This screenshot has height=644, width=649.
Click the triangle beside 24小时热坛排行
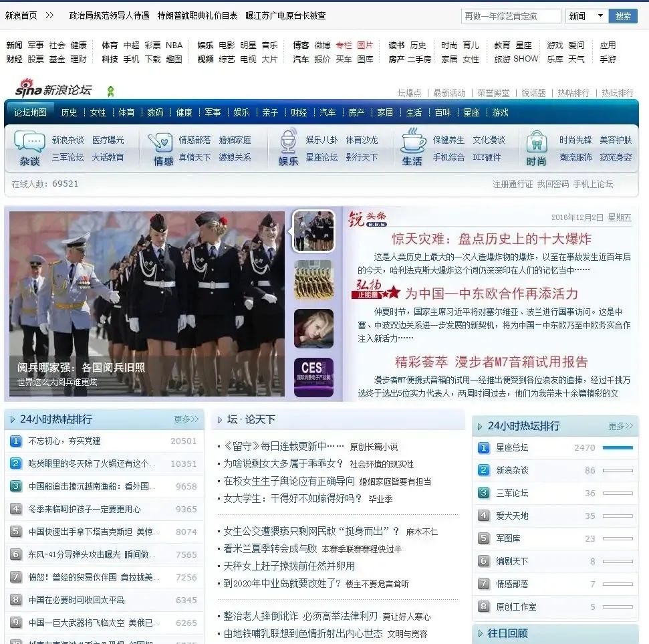pyautogui.click(x=480, y=427)
